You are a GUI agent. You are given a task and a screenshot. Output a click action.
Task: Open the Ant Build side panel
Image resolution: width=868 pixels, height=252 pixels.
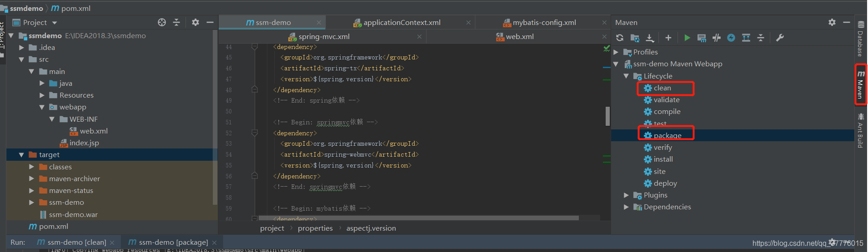tap(860, 131)
